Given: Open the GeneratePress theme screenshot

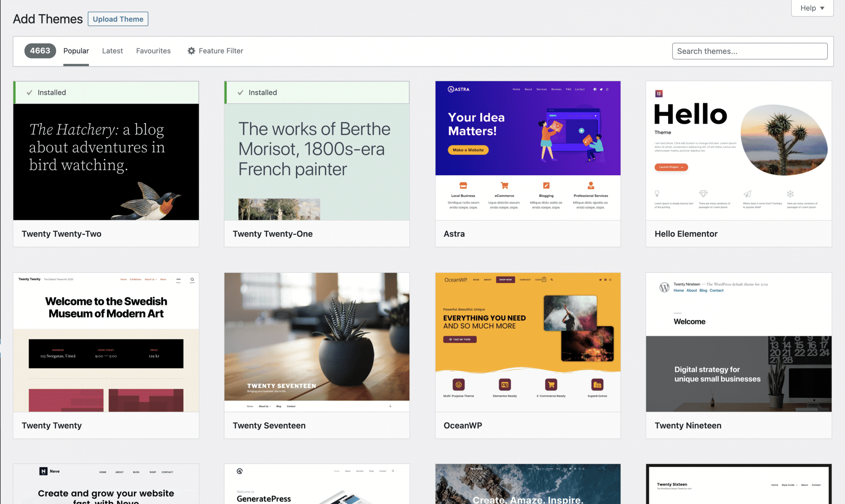Looking at the screenshot, I should tap(317, 484).
